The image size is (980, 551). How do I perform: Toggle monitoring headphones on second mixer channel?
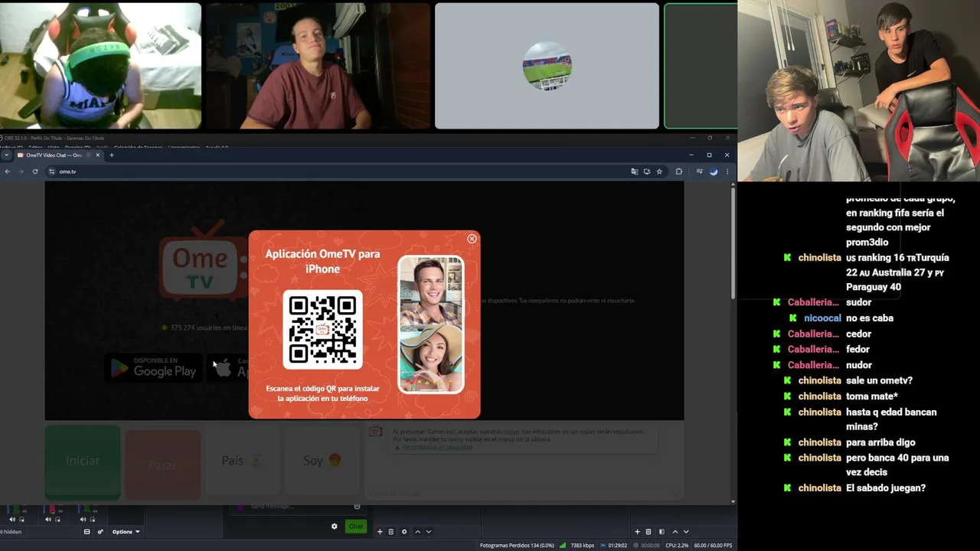[57, 520]
